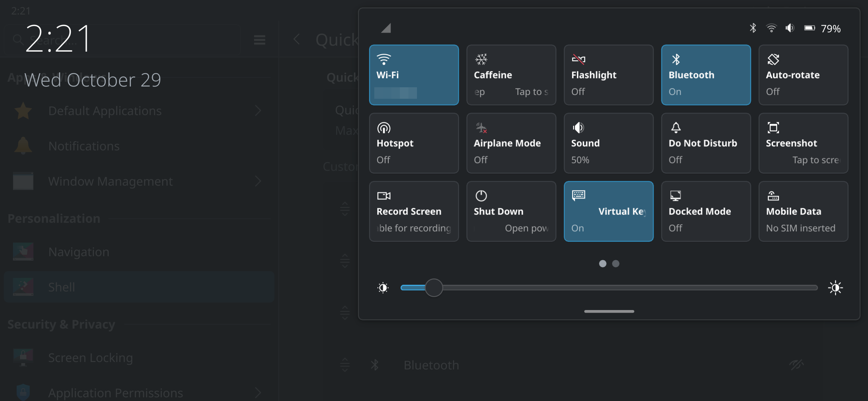This screenshot has width=868, height=401.
Task: Disable the Virtual Keyboard
Action: click(x=608, y=211)
